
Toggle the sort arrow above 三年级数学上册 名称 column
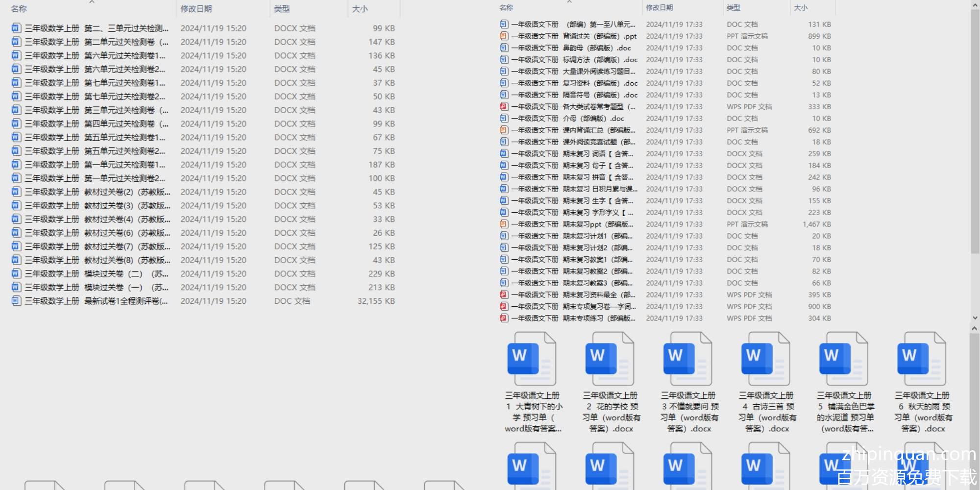(x=92, y=2)
